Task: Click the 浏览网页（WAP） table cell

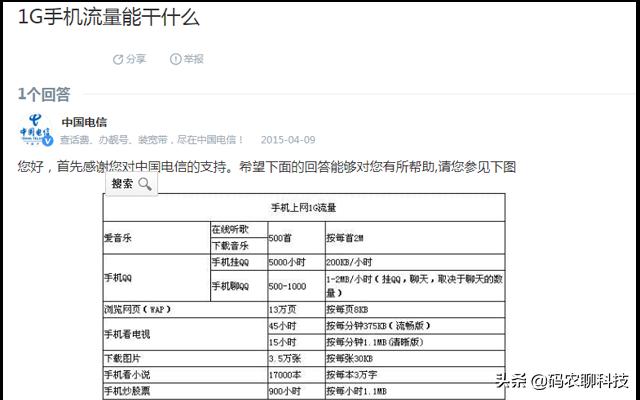Action: tap(185, 310)
